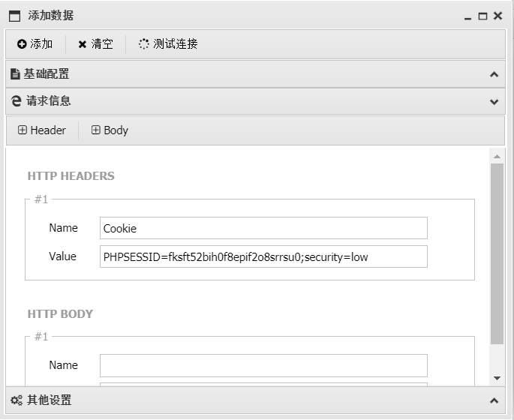Collapse the 请求信息 section chevron

pos(494,101)
